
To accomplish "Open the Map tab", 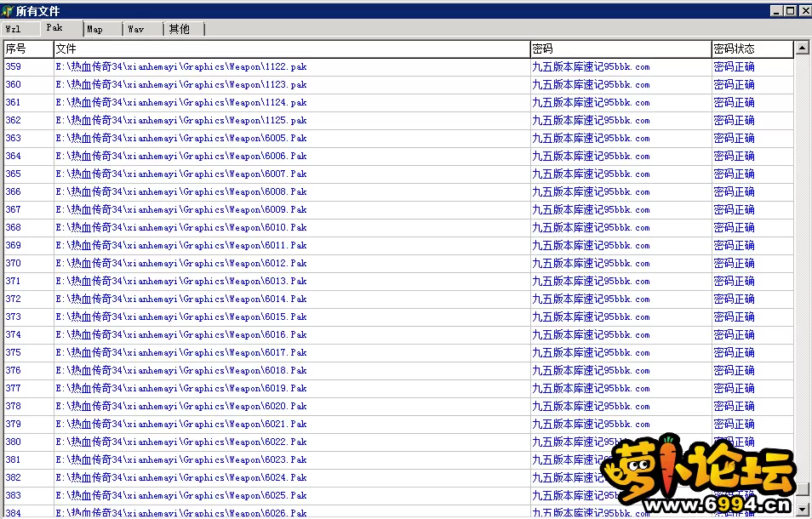I will 102,29.
